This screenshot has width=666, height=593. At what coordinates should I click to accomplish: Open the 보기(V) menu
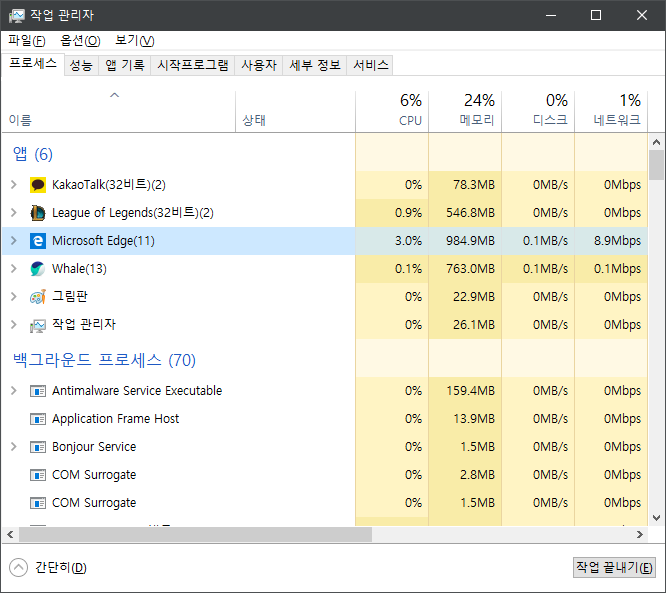pyautogui.click(x=135, y=41)
